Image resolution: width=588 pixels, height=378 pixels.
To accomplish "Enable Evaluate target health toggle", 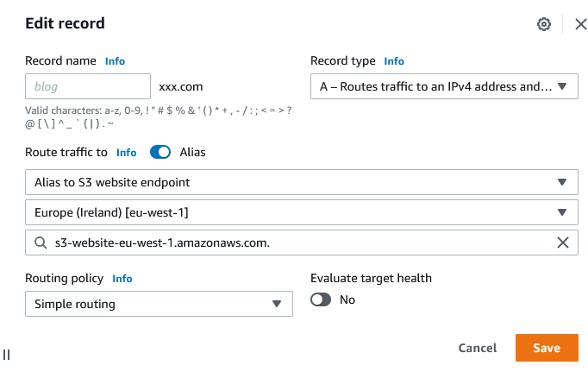I will [321, 299].
